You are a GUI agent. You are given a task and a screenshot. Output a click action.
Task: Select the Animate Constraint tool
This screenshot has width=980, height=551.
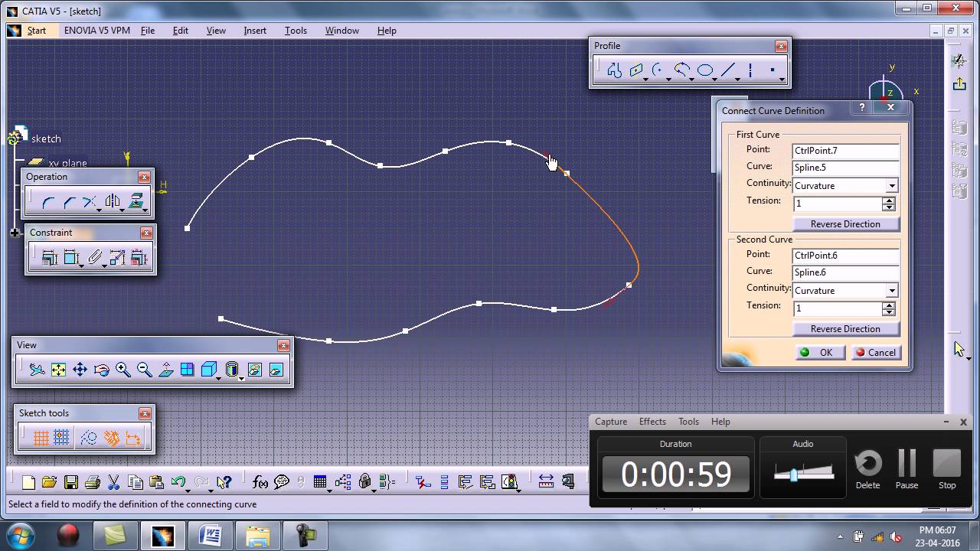click(117, 258)
